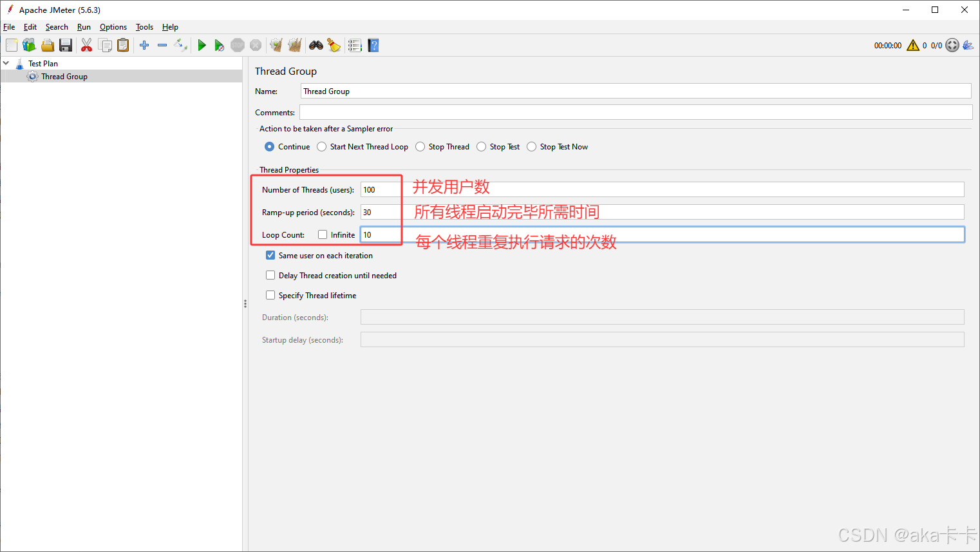This screenshot has height=552, width=980.
Task: Open the Search menu
Action: point(57,27)
